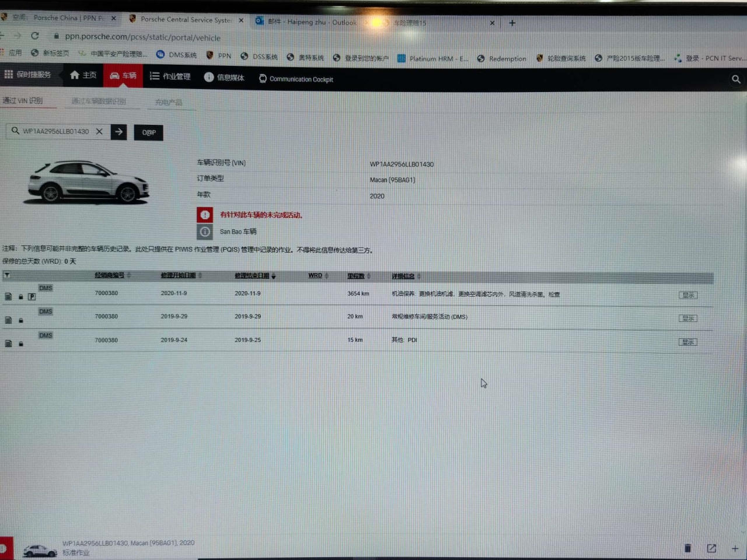Screen dimensions: 747x560
Task: Click the 其他 PDI detail text
Action: [x=404, y=339]
